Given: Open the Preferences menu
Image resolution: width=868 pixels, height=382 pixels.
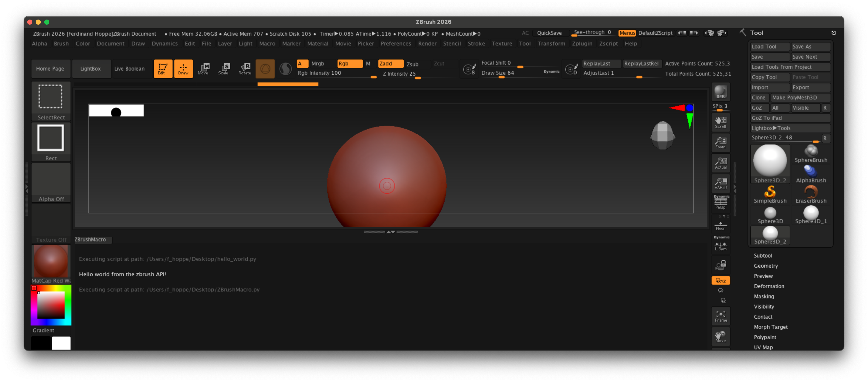Looking at the screenshot, I should 396,44.
